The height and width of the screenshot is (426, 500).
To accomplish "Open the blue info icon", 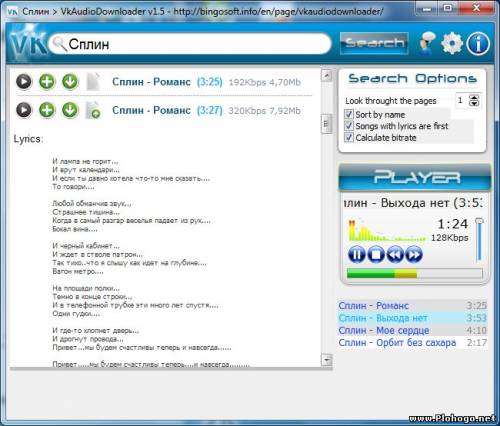I will pos(478,43).
